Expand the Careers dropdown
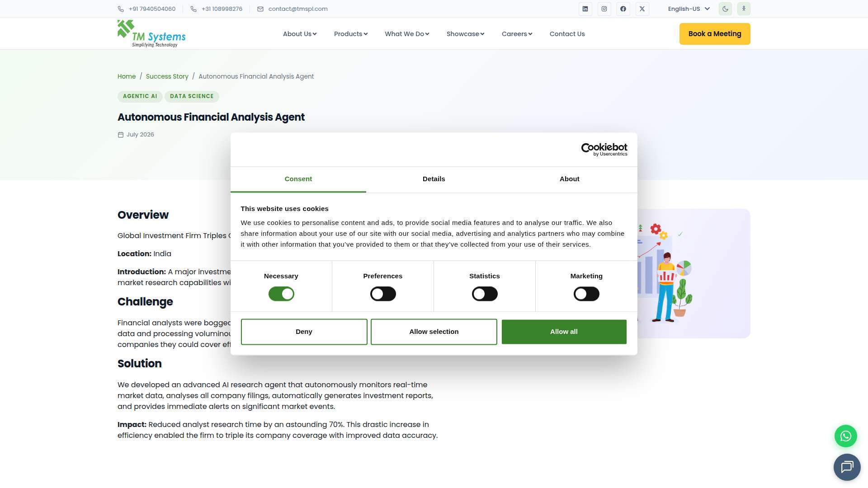This screenshot has height=488, width=868. pyautogui.click(x=517, y=34)
